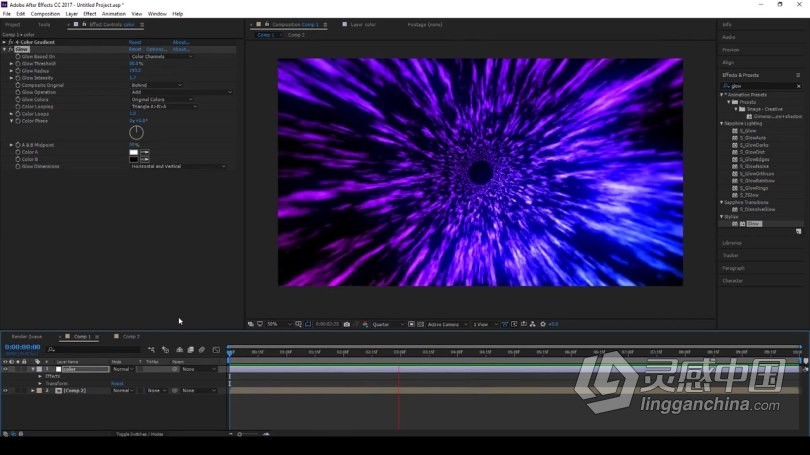The image size is (810, 455).
Task: Open Glow Colors Original Colors dropdown
Action: [162, 99]
